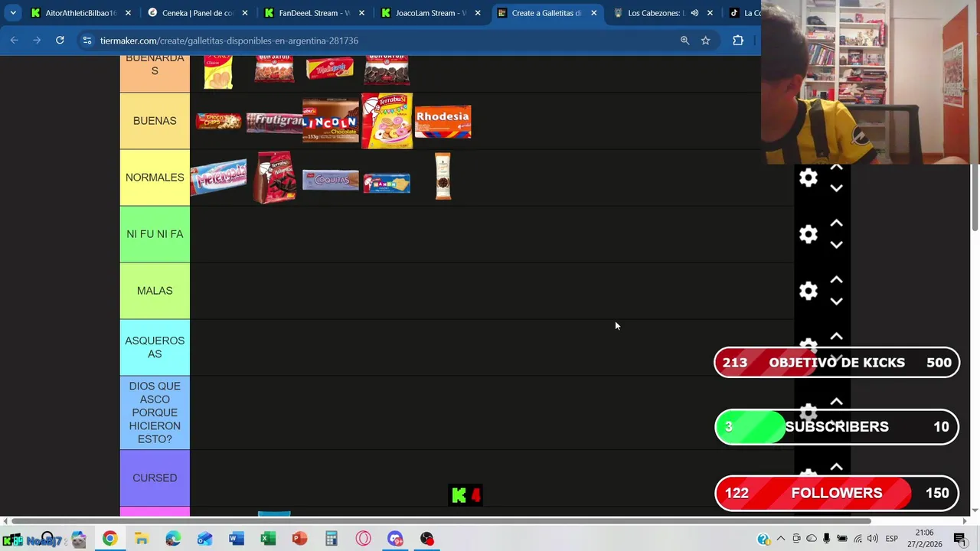Open volume control in system tray
Screen dimensions: 980x551
(x=873, y=539)
